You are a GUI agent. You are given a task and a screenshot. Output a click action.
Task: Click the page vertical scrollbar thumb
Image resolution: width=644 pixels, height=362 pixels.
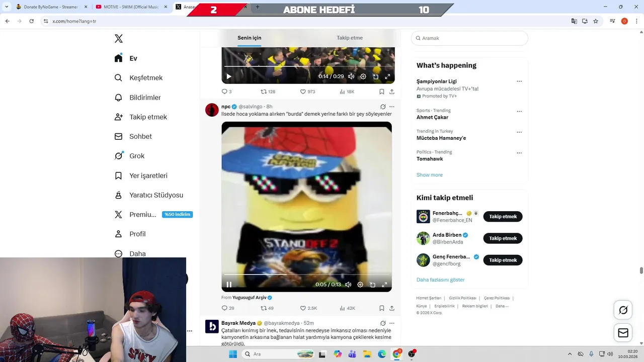coord(641,270)
